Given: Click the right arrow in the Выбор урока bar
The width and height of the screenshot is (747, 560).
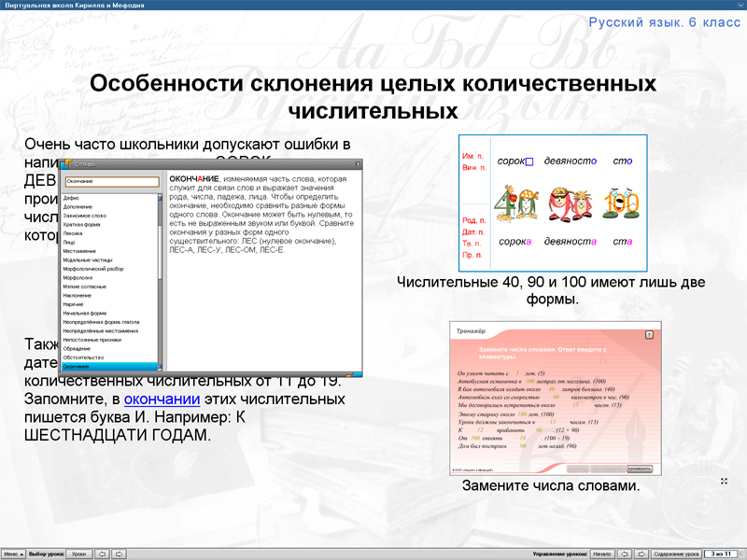Looking at the screenshot, I should 120,553.
